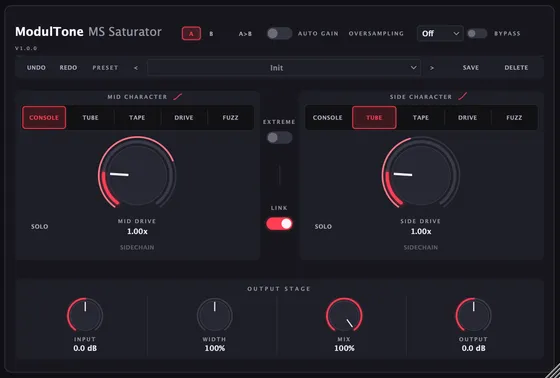Toggle the Auto Gain switch
The height and width of the screenshot is (378, 560).
click(279, 34)
